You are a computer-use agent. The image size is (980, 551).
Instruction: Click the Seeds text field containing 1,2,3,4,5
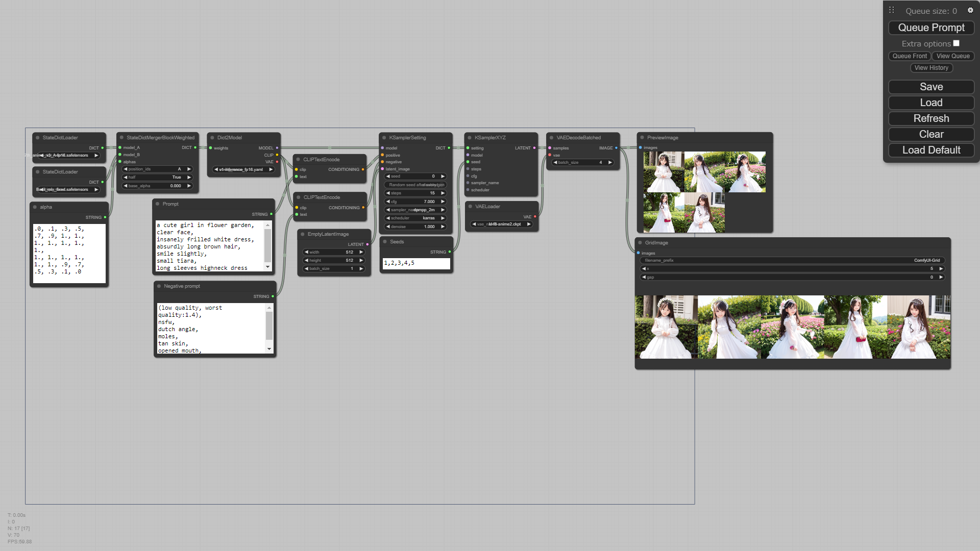point(416,263)
